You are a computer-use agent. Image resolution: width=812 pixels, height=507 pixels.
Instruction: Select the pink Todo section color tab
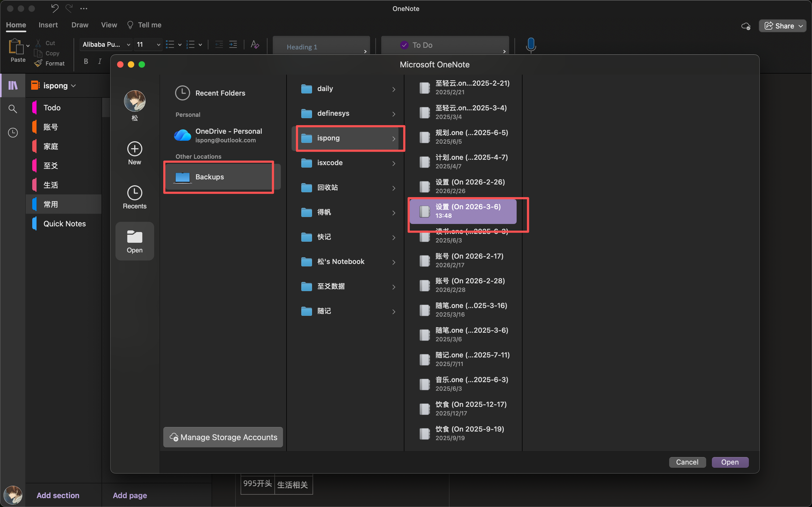[35, 108]
